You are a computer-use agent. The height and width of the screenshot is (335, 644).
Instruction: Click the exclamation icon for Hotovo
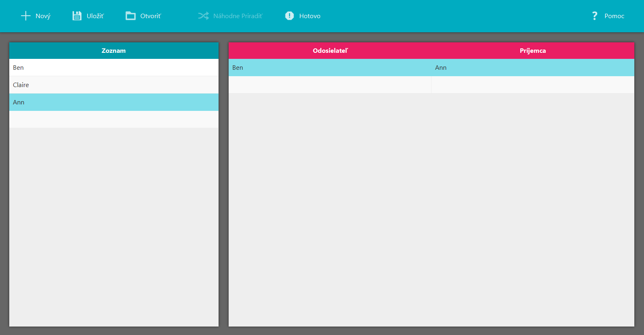[x=290, y=16]
